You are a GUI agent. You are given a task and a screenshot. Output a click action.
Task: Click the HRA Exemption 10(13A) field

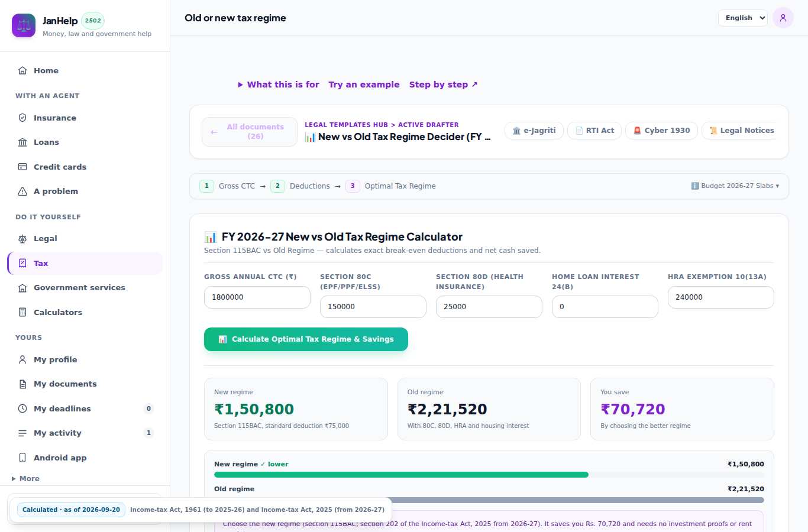pyautogui.click(x=721, y=297)
